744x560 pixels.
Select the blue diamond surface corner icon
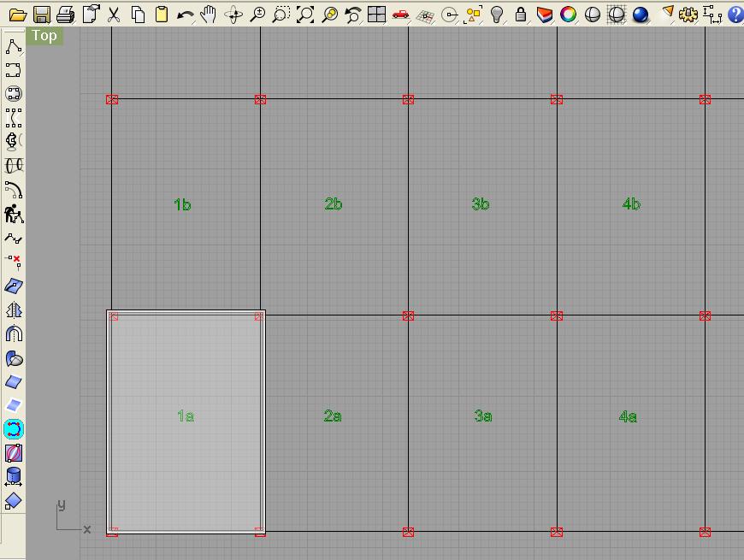[14, 501]
